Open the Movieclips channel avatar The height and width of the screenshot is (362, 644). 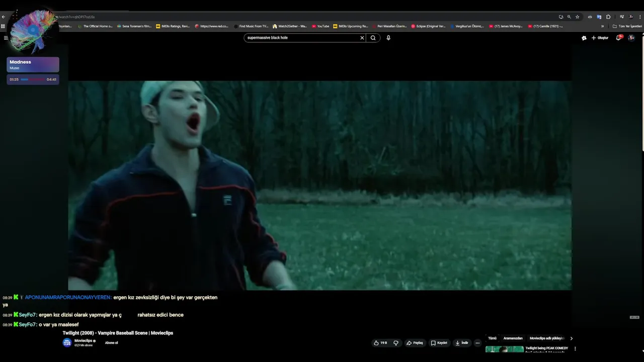click(67, 343)
